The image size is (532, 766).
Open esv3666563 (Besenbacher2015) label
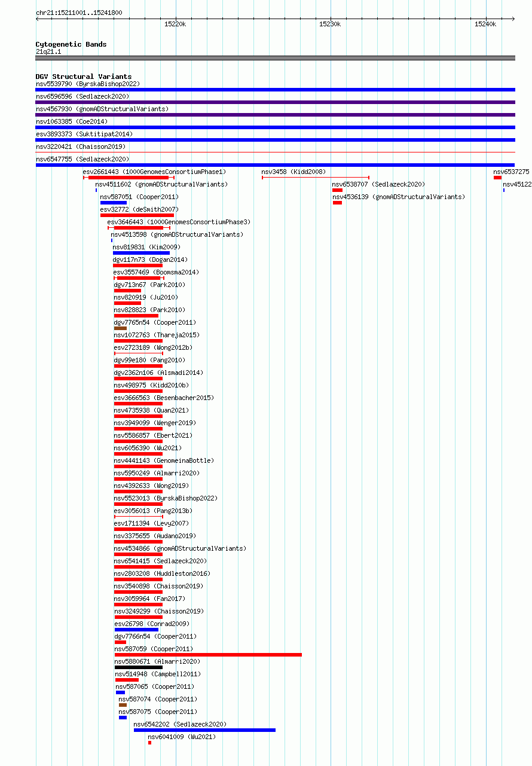164,398
